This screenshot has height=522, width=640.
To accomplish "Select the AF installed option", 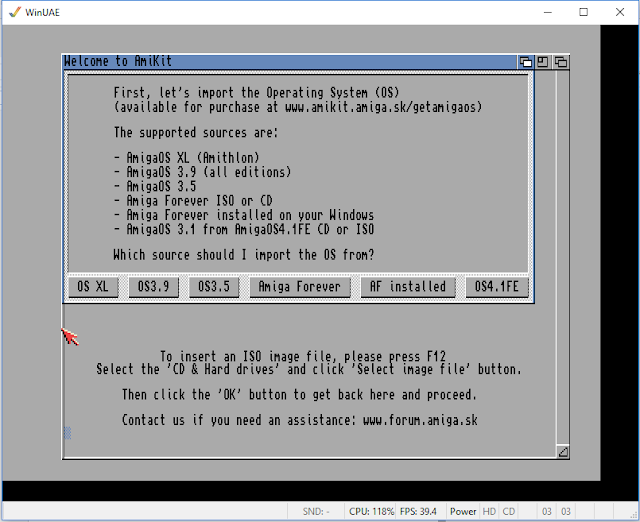I will (408, 287).
